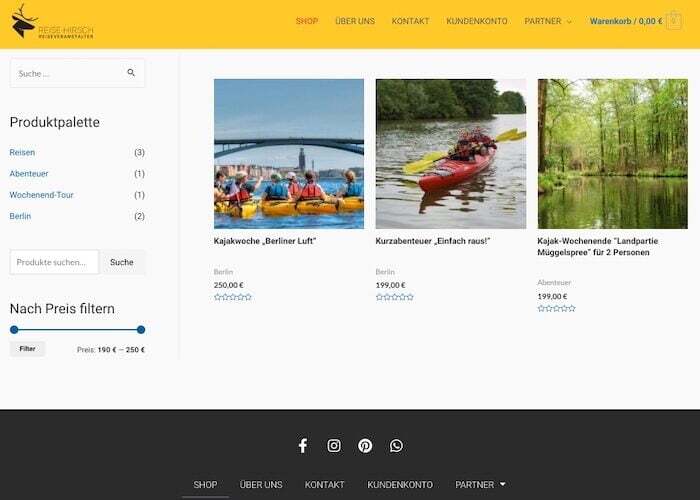The height and width of the screenshot is (500, 700).
Task: Select the Abenteuer category link
Action: (29, 174)
